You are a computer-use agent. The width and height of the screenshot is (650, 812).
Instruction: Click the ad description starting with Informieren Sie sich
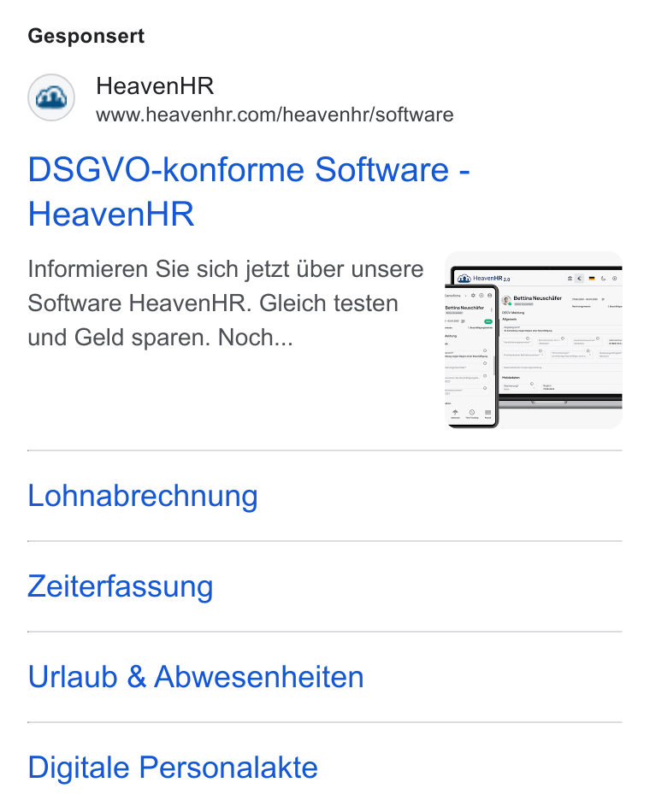click(226, 303)
